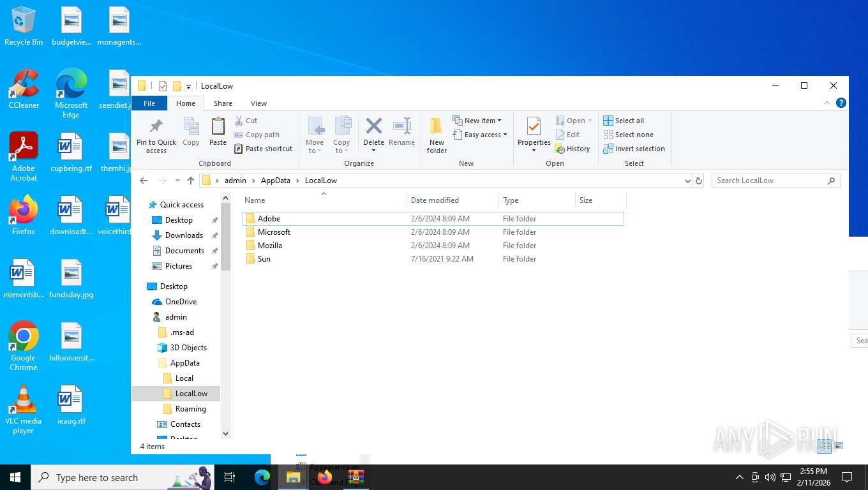This screenshot has height=490, width=868.
Task: Expand the Easy access dropdown
Action: click(x=480, y=135)
